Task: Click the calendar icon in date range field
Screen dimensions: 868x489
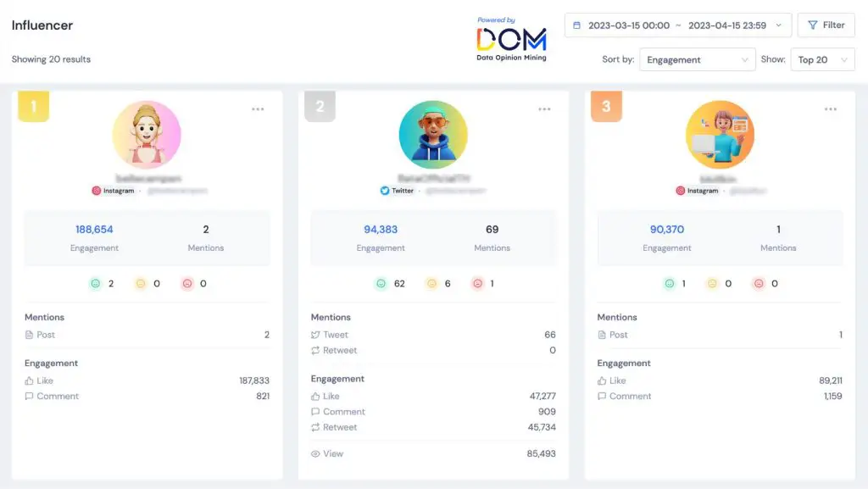Action: (577, 25)
